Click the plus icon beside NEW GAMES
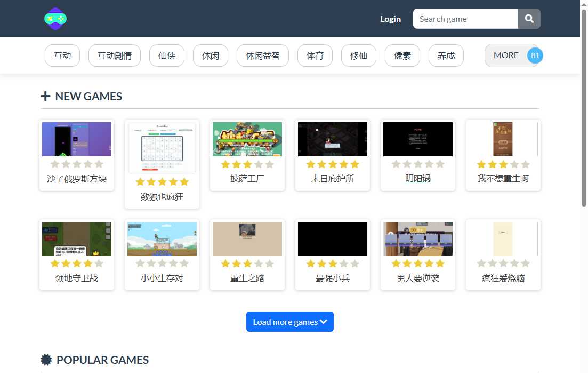 pos(44,96)
